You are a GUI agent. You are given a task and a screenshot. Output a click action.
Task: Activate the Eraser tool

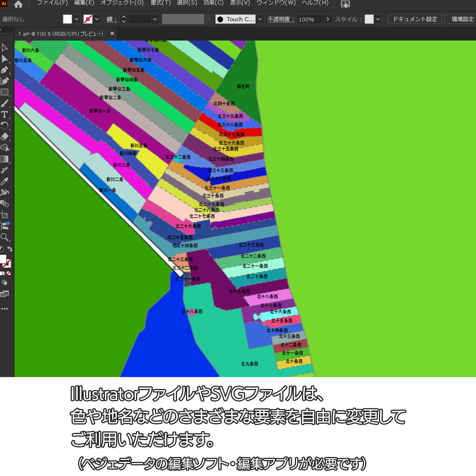(x=4, y=136)
